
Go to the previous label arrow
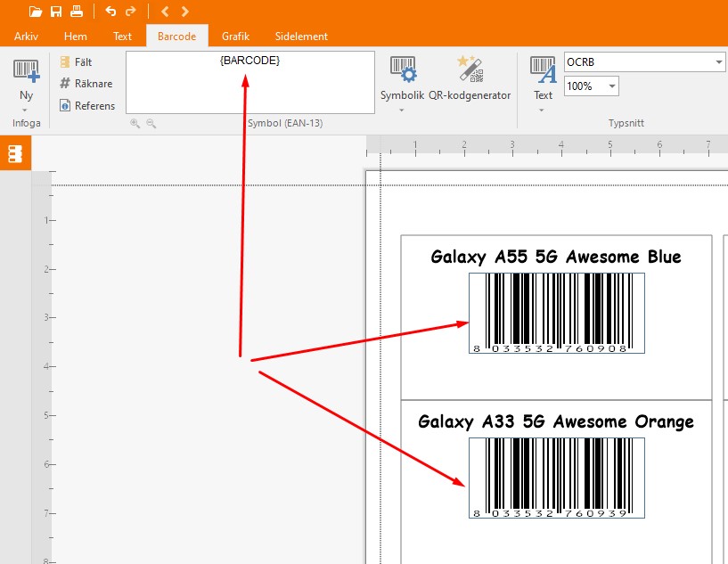click(x=166, y=12)
